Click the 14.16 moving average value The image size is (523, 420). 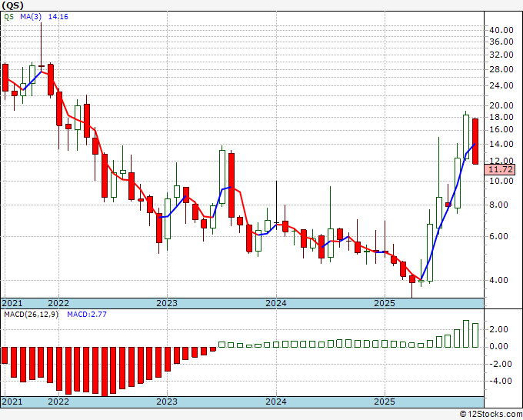pos(58,17)
